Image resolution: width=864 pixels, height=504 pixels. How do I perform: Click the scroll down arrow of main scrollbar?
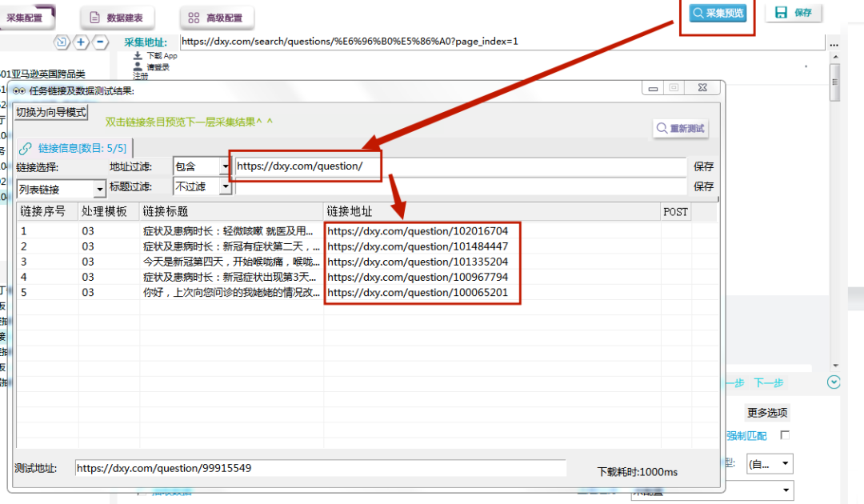(835, 366)
